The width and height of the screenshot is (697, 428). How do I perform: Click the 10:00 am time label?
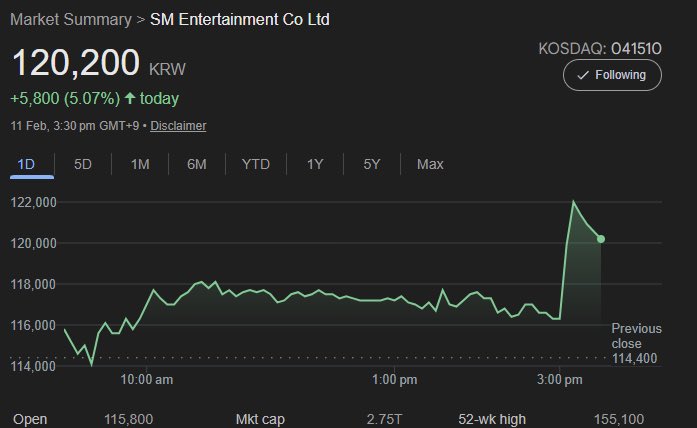click(x=147, y=380)
